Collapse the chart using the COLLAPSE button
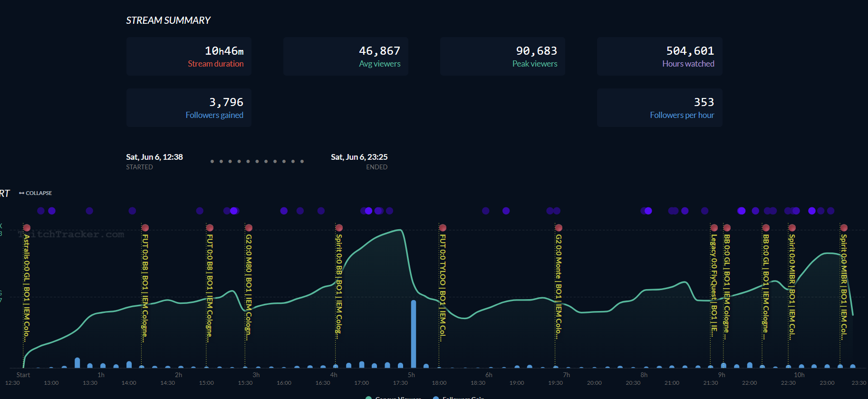868x399 pixels. 36,193
